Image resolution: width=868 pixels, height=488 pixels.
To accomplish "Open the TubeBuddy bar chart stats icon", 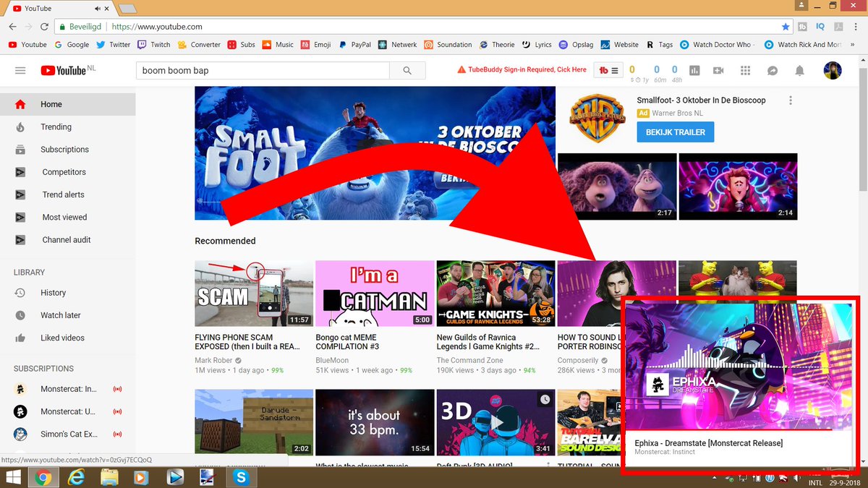I will click(x=694, y=70).
